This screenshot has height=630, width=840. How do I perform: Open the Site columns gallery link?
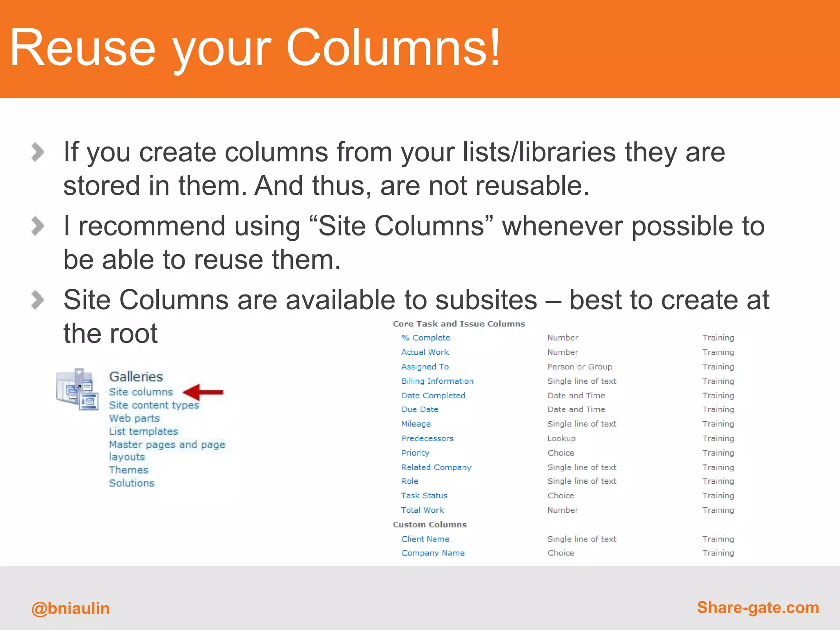tap(141, 392)
